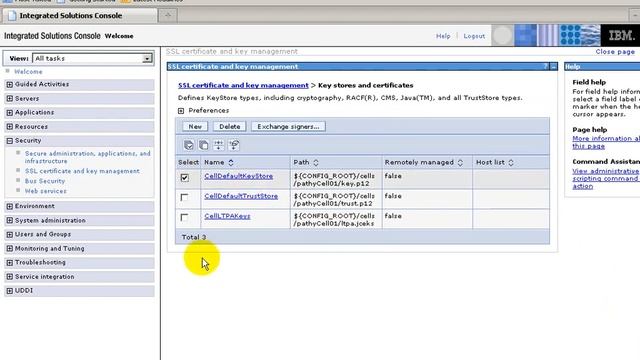Go to Welcome in navigation tree

click(x=28, y=71)
